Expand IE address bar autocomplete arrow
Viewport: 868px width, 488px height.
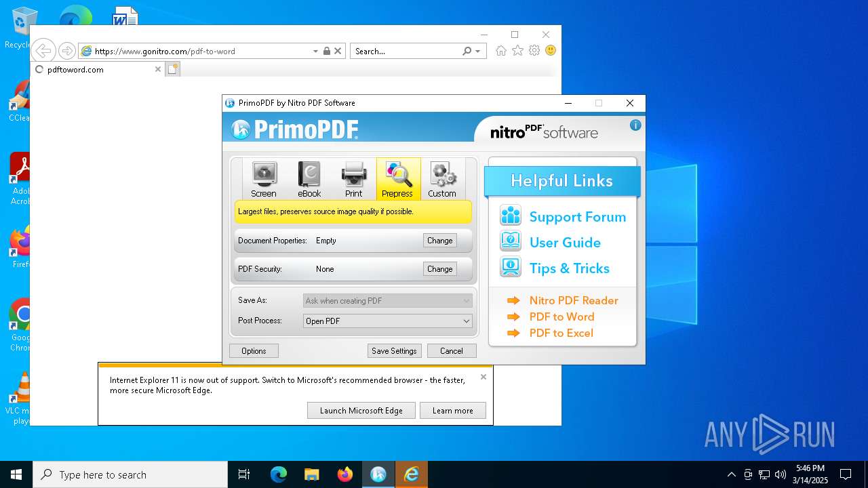(315, 51)
